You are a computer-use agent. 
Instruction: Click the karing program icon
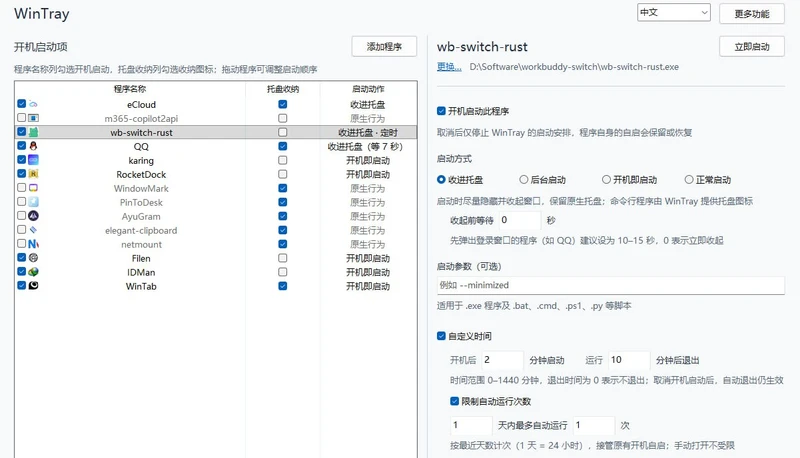tap(33, 160)
